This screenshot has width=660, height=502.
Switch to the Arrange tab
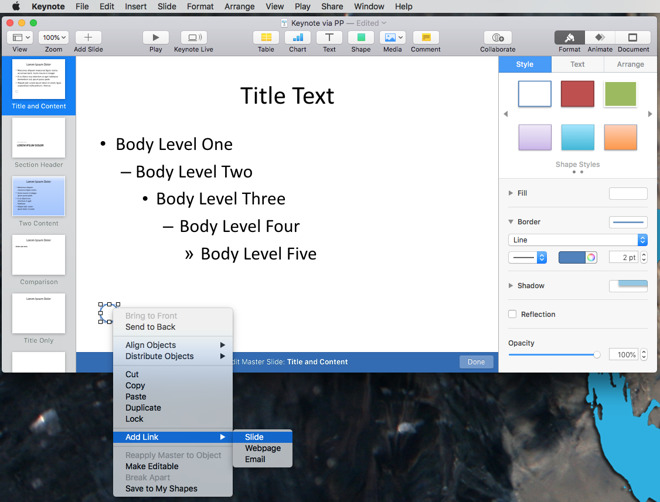pyautogui.click(x=631, y=64)
